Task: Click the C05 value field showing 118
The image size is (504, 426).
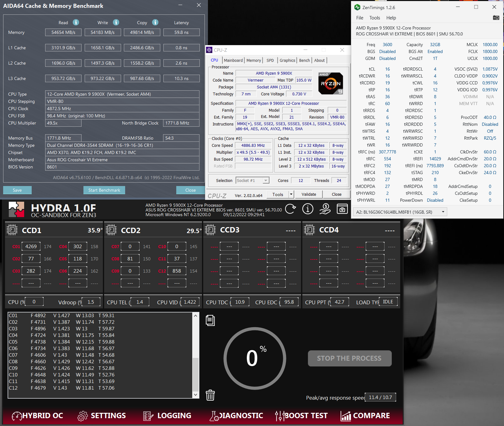Action: (x=78, y=259)
